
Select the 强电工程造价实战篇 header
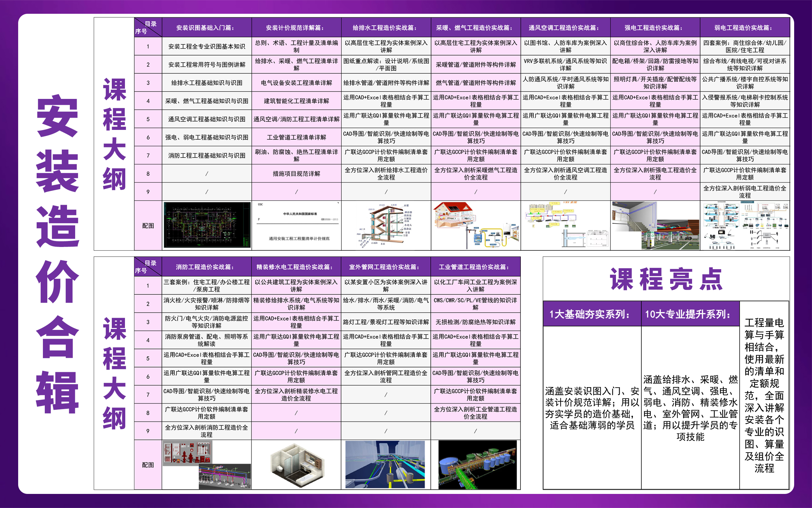coord(655,28)
